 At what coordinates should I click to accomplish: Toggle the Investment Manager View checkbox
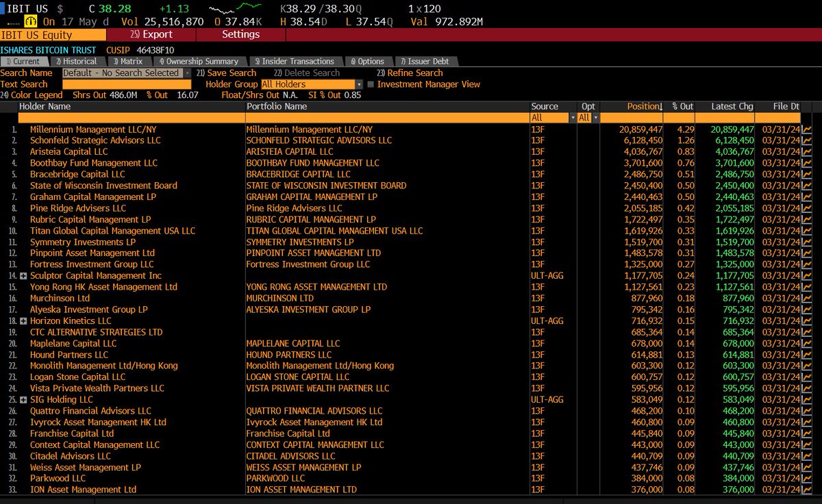[x=371, y=84]
